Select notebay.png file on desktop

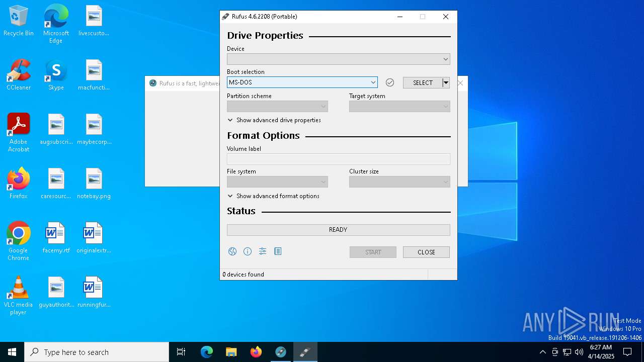tap(94, 184)
